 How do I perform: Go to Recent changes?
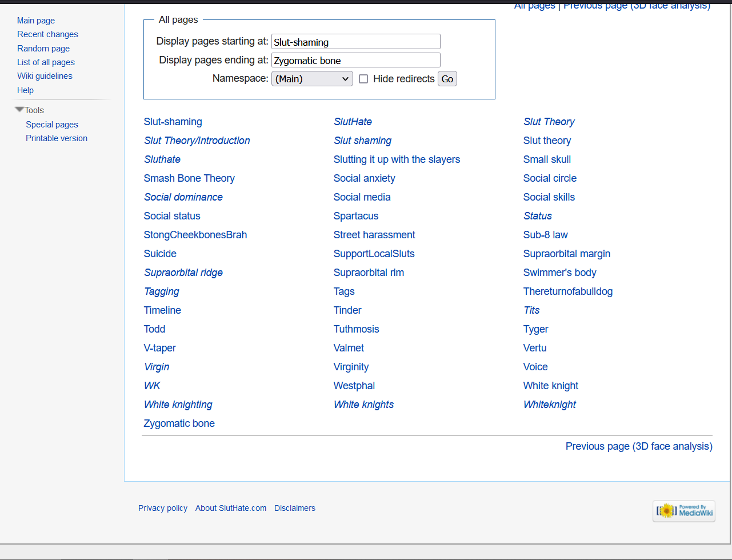coord(47,34)
